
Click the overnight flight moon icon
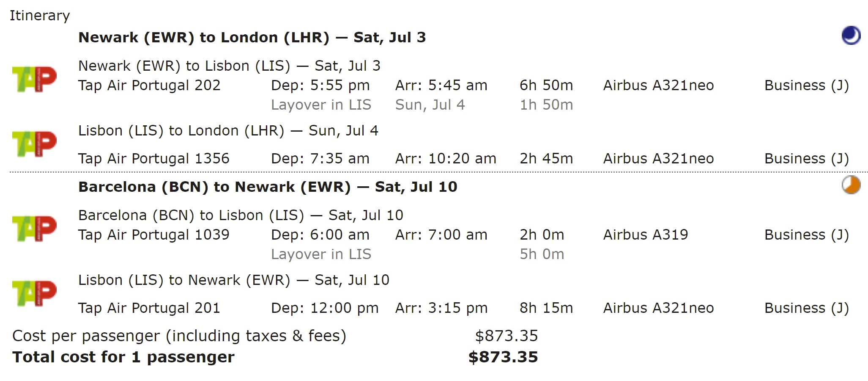click(851, 35)
